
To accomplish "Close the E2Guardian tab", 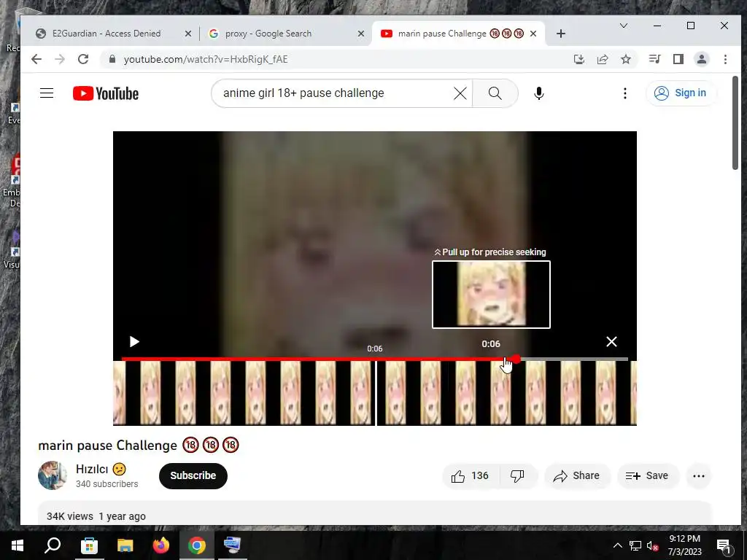I will point(188,34).
